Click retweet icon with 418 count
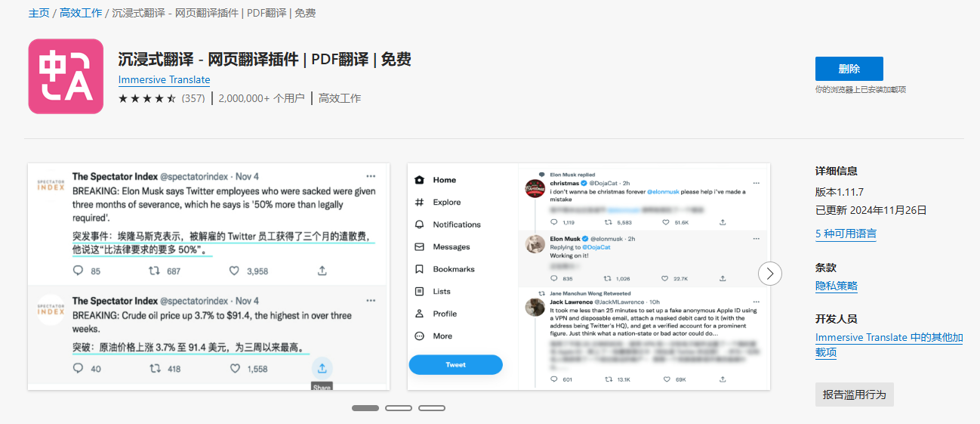 coord(154,369)
